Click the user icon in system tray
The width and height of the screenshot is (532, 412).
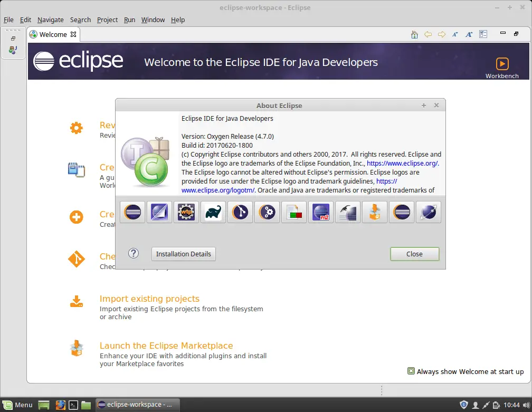point(476,405)
